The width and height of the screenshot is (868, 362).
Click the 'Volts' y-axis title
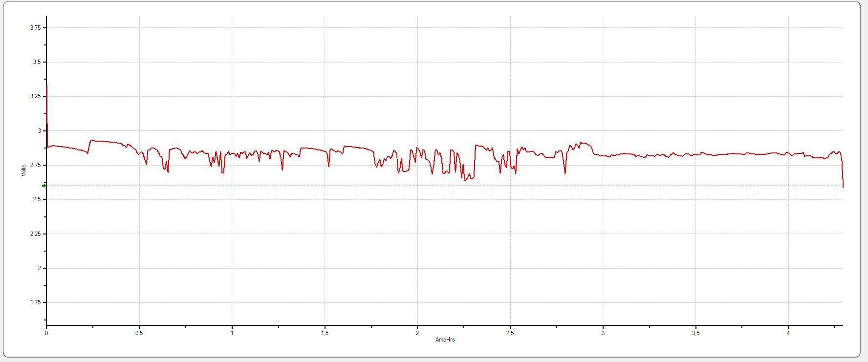click(23, 170)
